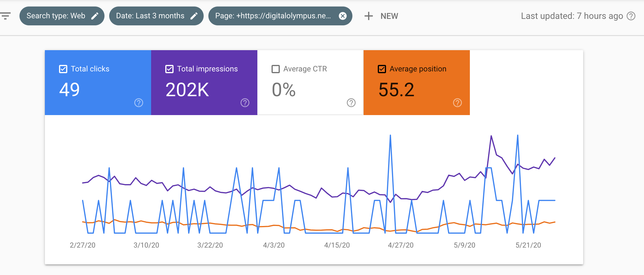Open Average position help icon

pyautogui.click(x=457, y=103)
